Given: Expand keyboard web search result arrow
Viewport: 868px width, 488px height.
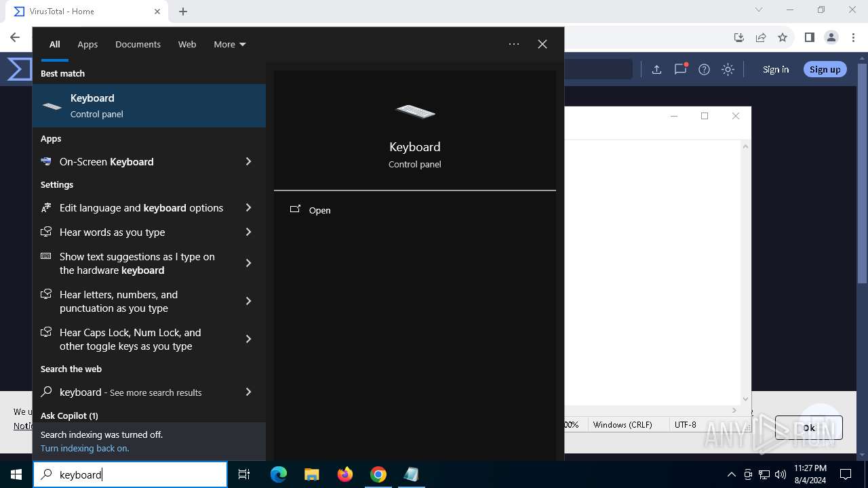Looking at the screenshot, I should 248,392.
